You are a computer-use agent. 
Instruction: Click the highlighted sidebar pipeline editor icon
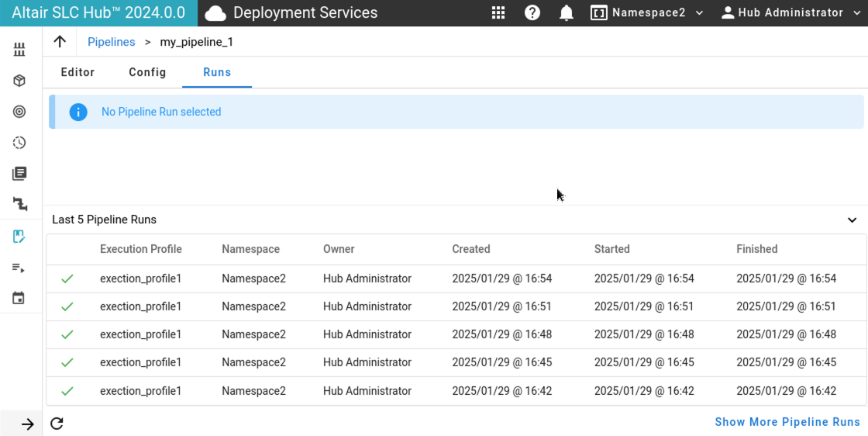tap(19, 237)
